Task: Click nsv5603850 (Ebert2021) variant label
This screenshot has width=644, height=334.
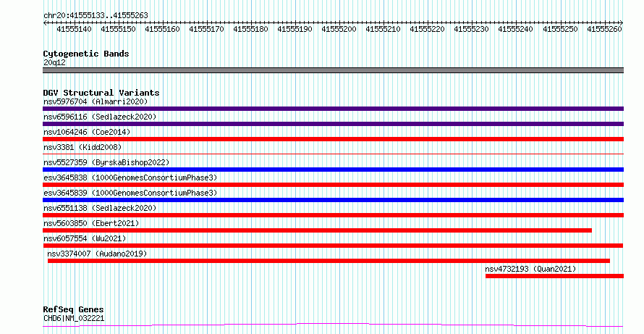Action: point(91,223)
